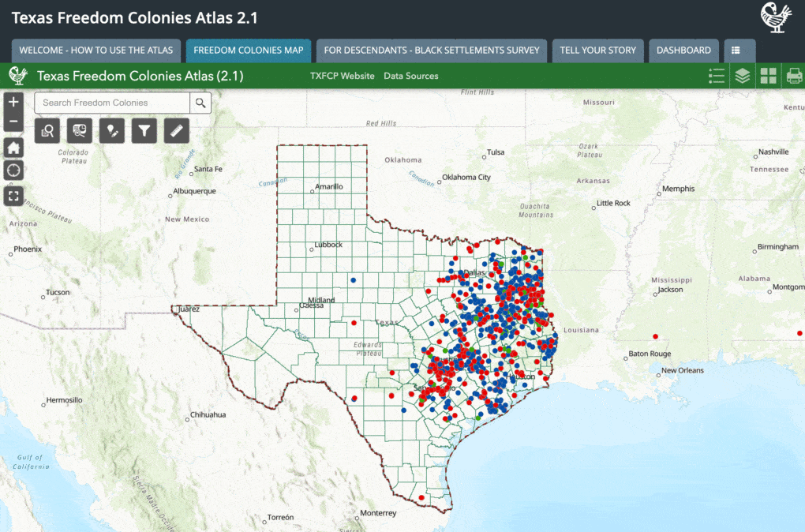Image resolution: width=805 pixels, height=532 pixels.
Task: Click the Hermosillo city label
Action: (x=64, y=400)
